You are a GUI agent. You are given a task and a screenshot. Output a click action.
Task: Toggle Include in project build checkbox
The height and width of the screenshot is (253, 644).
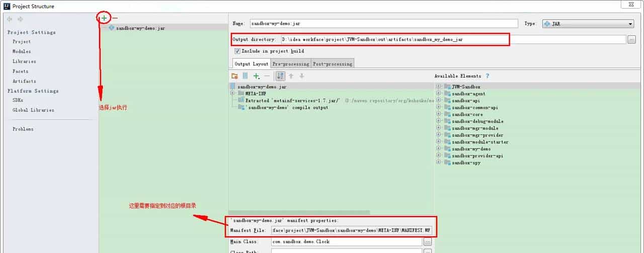[237, 51]
